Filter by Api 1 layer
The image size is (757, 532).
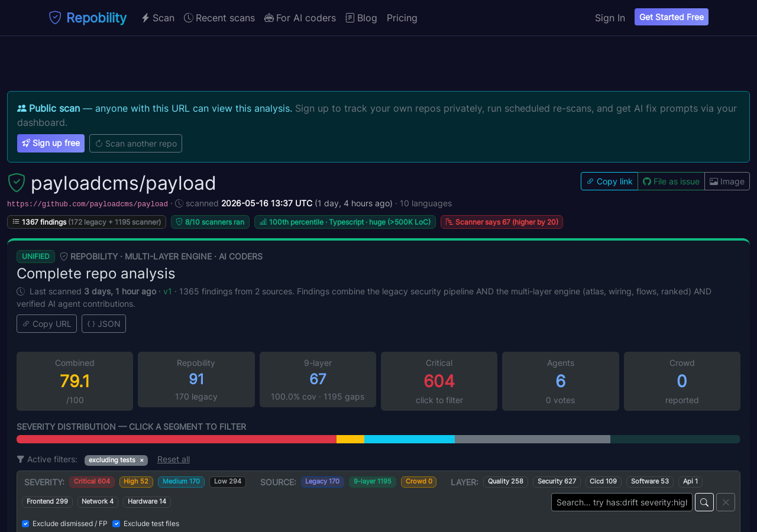[x=690, y=482]
